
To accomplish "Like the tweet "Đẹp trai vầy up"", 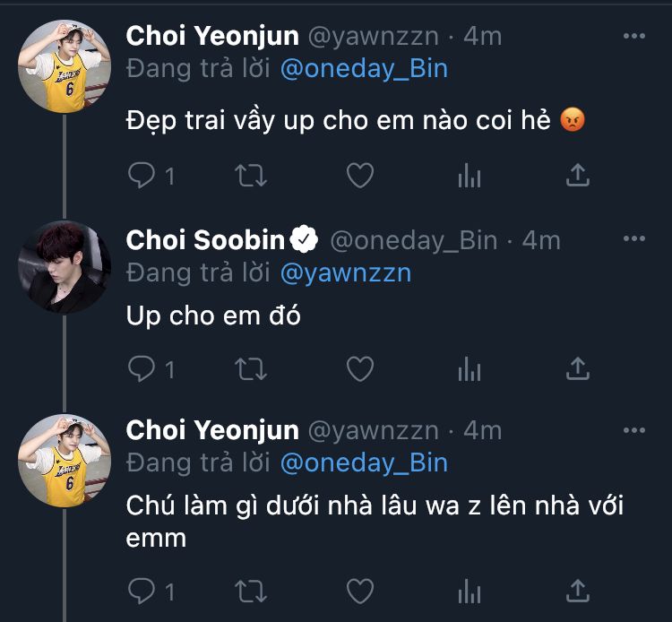I will coord(359,176).
